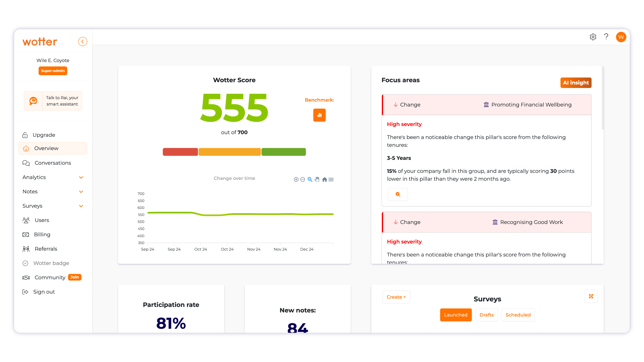Click the Plotly menu lines icon on the chart

click(332, 179)
